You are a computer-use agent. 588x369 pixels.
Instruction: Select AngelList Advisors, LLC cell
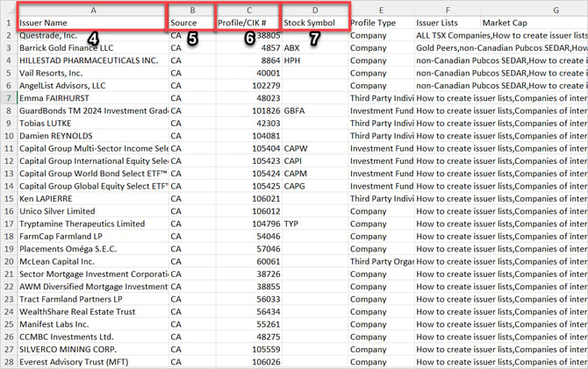[x=93, y=85]
